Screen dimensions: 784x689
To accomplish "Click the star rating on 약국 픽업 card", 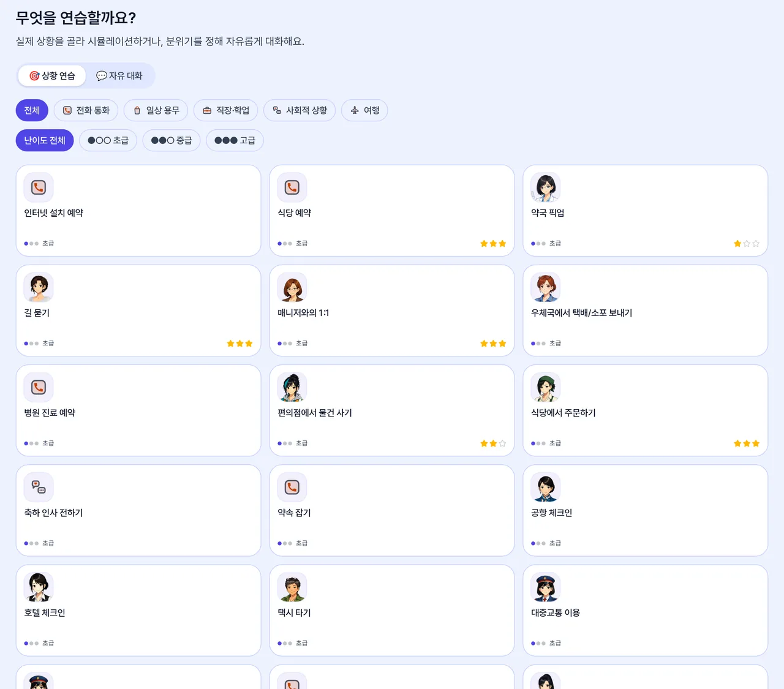I will [x=747, y=244].
